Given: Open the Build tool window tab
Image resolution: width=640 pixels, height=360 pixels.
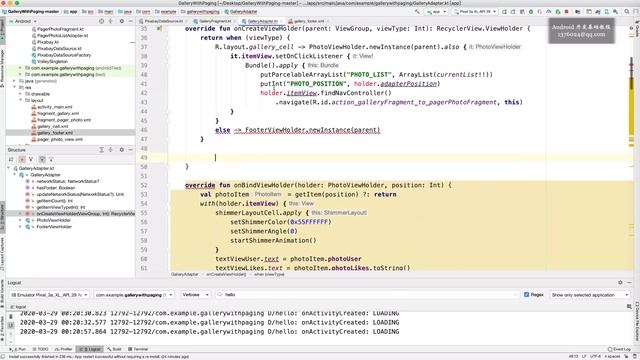Looking at the screenshot, I should point(115,349).
